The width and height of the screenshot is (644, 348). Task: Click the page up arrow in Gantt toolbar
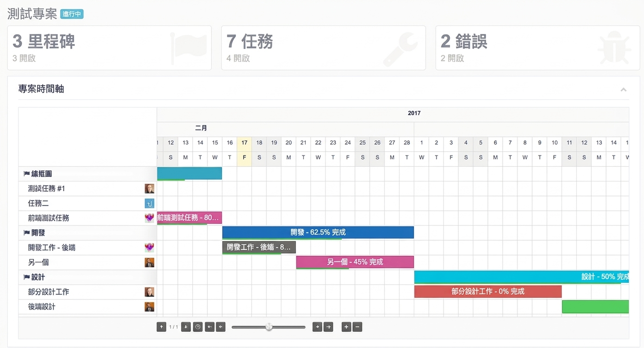point(162,327)
